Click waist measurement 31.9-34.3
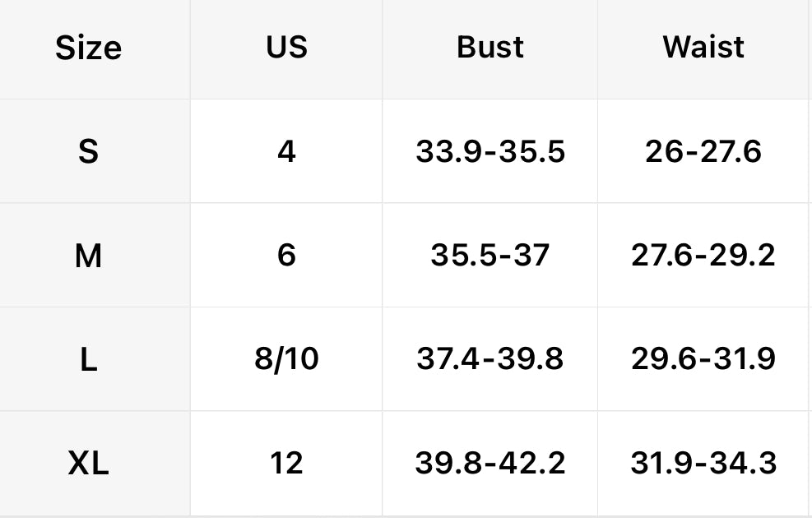The image size is (812, 522). coord(703,464)
